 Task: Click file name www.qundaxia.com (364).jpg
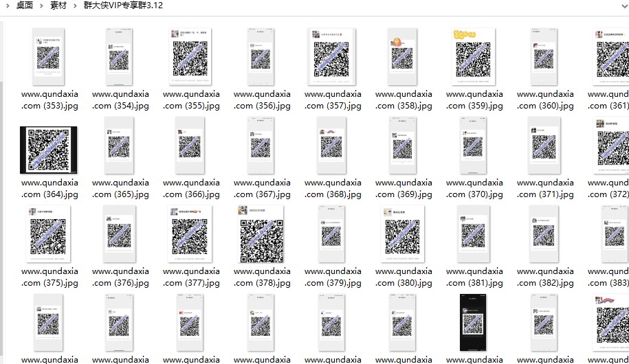49,188
